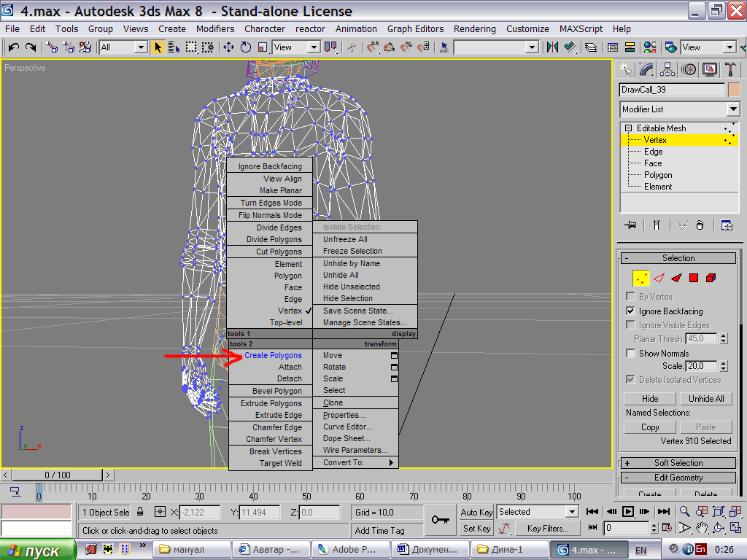Open the Modify command panel tab
This screenshot has width=747, height=560.
(x=646, y=69)
